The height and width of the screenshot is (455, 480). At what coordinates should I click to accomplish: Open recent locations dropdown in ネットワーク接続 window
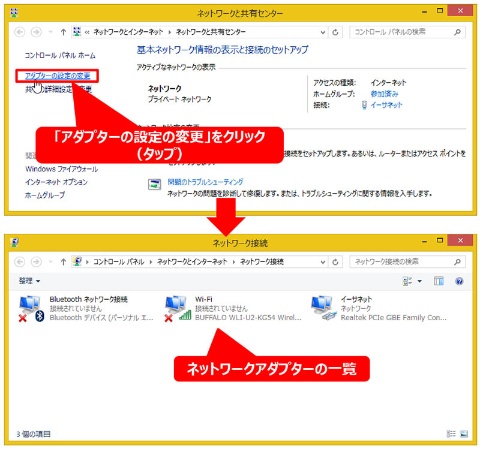click(x=50, y=262)
